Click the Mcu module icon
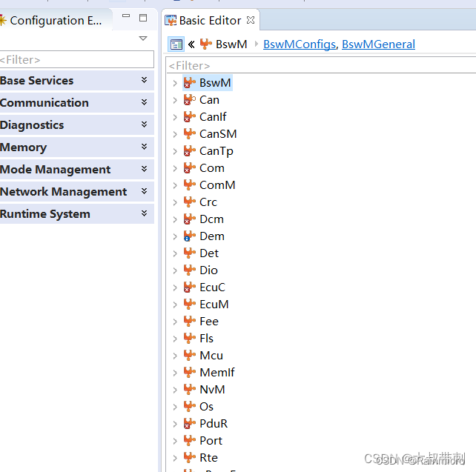Screen dimensions: 476x472 point(190,355)
